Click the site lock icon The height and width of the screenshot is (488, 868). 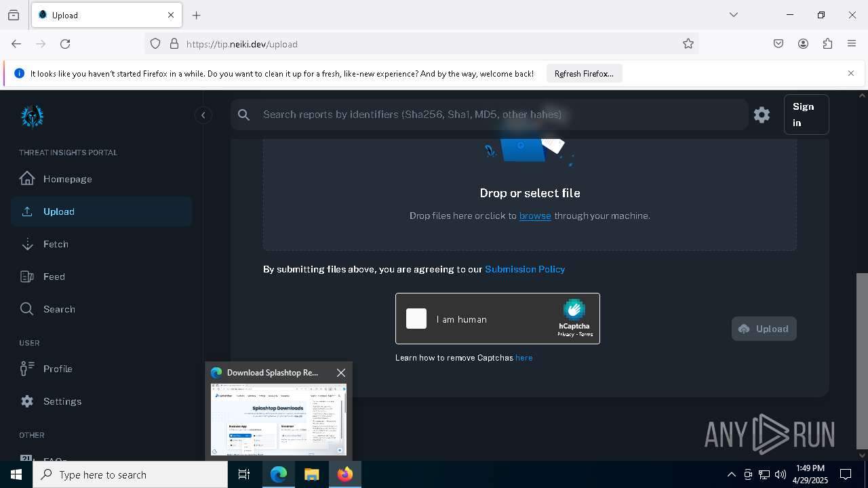coord(174,43)
